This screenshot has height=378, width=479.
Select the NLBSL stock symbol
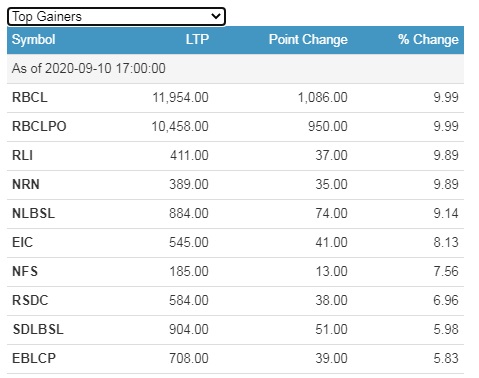[x=33, y=213]
